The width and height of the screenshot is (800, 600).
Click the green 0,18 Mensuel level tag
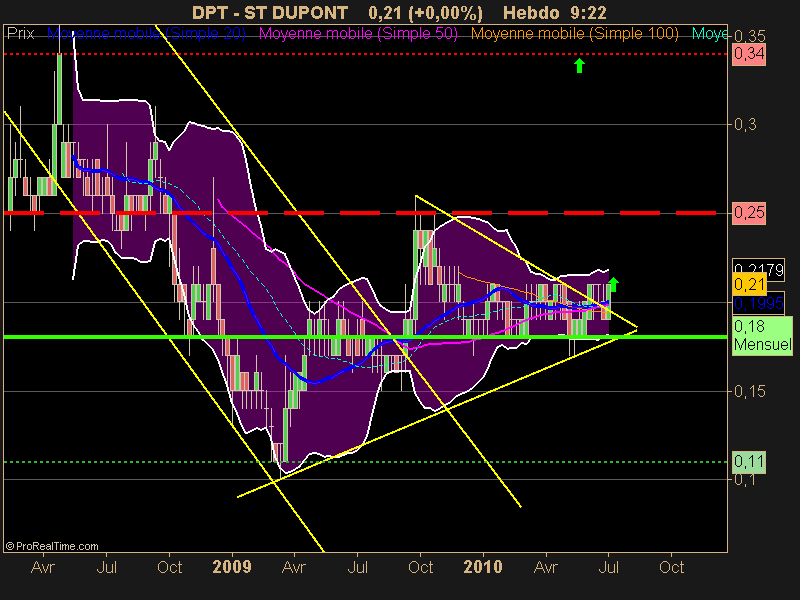762,335
